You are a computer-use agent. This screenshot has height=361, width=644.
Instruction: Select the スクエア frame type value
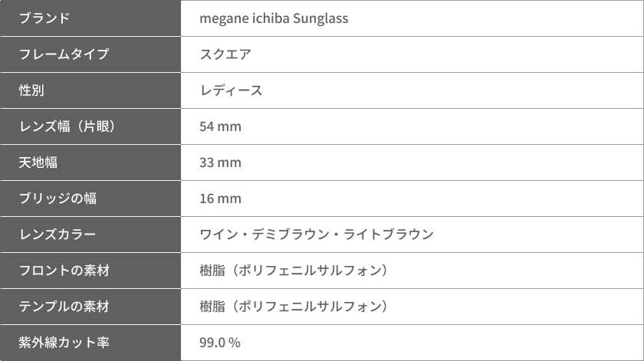click(x=225, y=54)
